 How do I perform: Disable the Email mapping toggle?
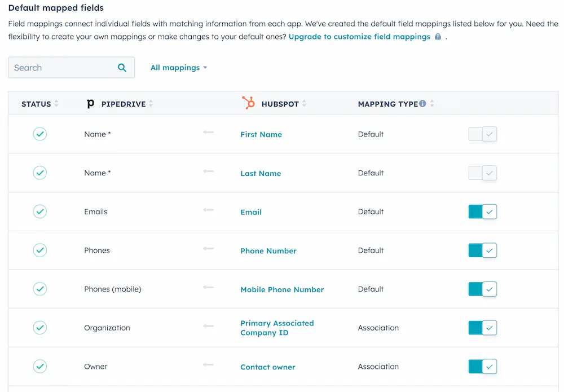(x=483, y=212)
